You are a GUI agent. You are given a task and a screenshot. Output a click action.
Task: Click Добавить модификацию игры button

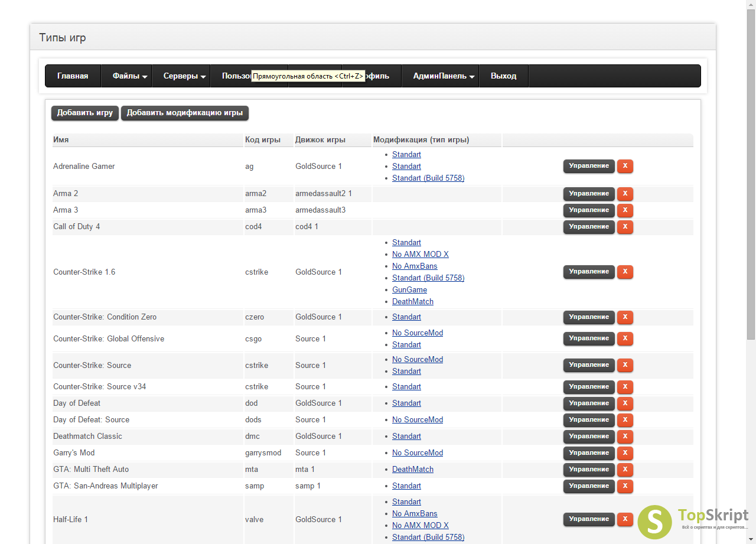[185, 113]
